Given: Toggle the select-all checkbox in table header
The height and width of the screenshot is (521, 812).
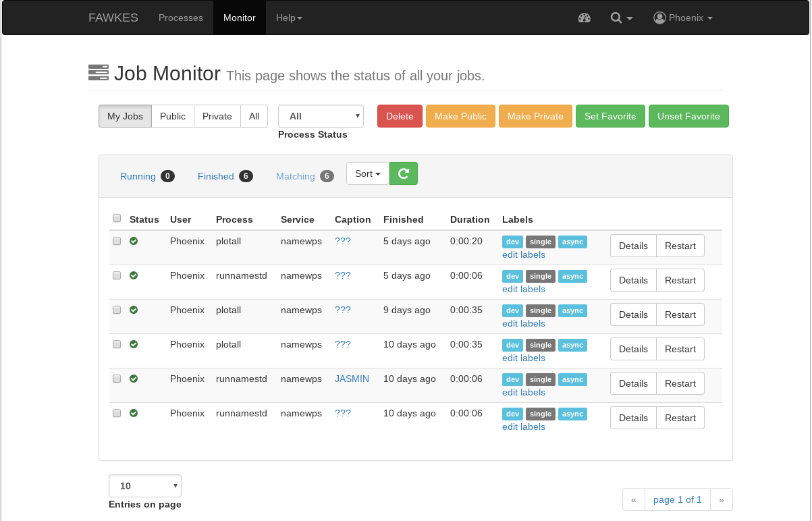Looking at the screenshot, I should coord(117,218).
